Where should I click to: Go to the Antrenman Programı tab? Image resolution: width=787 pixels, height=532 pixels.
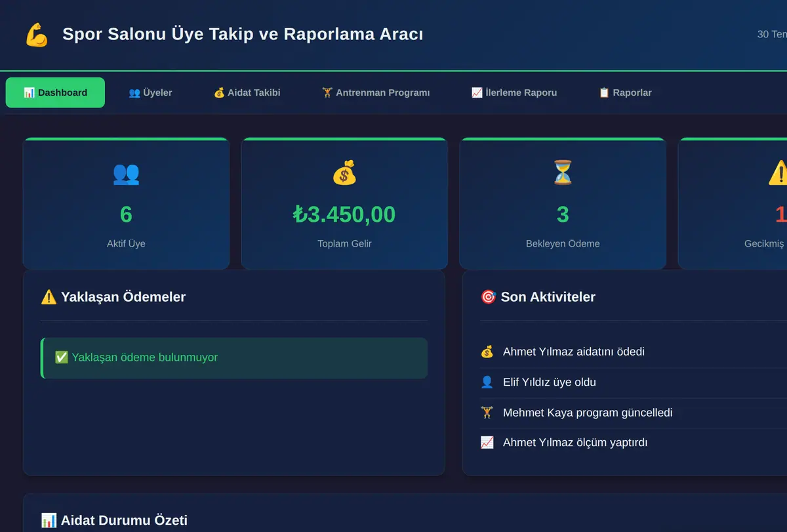(376, 92)
